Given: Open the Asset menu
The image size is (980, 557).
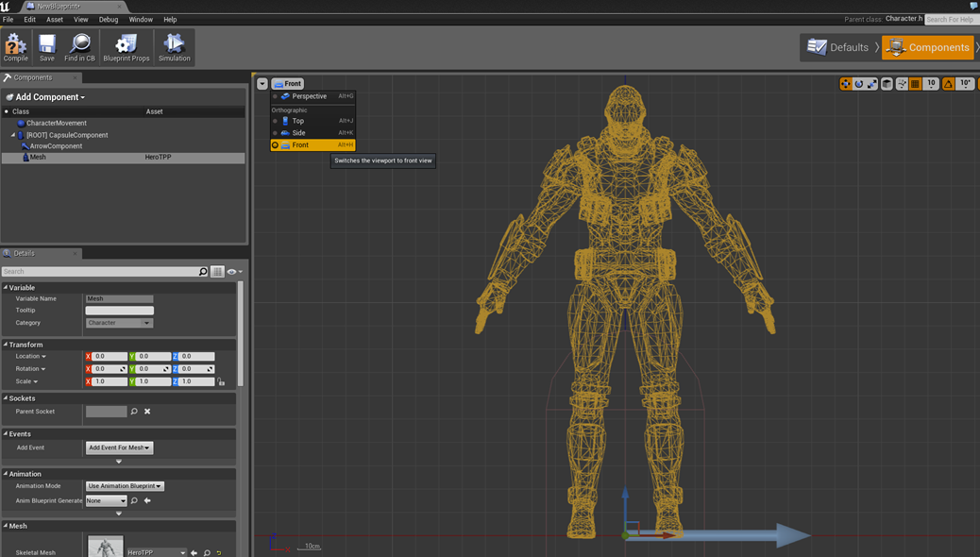Looking at the screenshot, I should pos(55,19).
